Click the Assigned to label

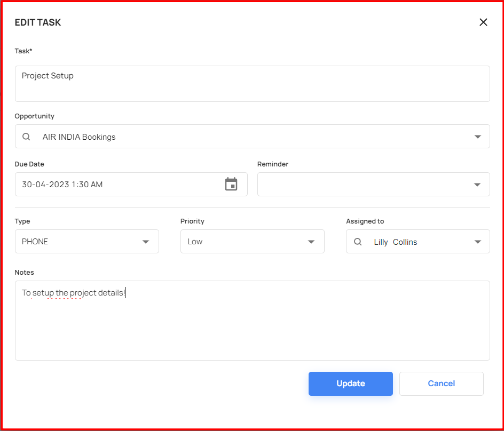coord(365,221)
